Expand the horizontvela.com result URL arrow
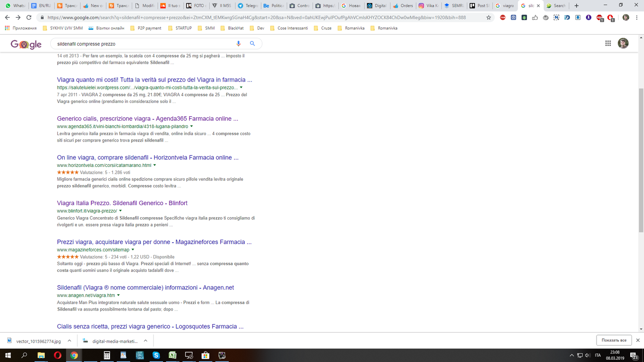Image resolution: width=644 pixels, height=362 pixels. [x=155, y=165]
